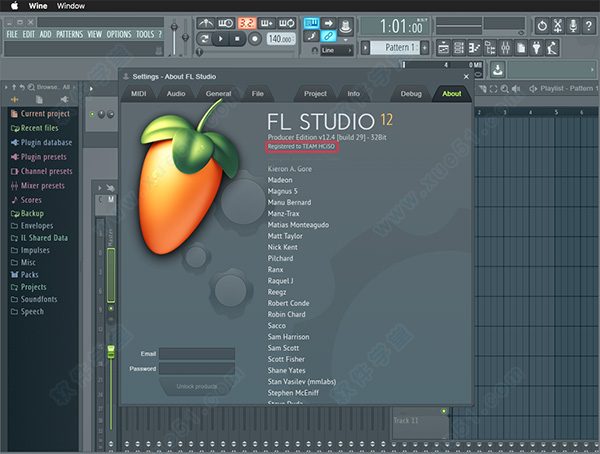
Task: Click the browser search magnifier icon
Action: 31,87
